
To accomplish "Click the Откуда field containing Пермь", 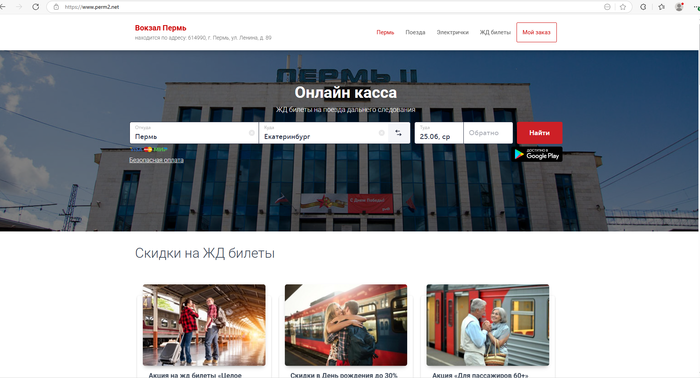I will [194, 133].
